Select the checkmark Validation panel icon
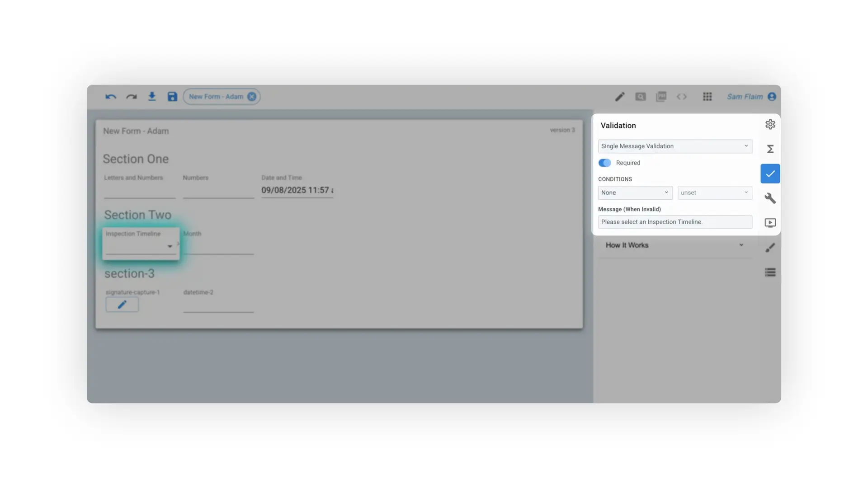Image resolution: width=868 pixels, height=488 pixels. click(770, 173)
